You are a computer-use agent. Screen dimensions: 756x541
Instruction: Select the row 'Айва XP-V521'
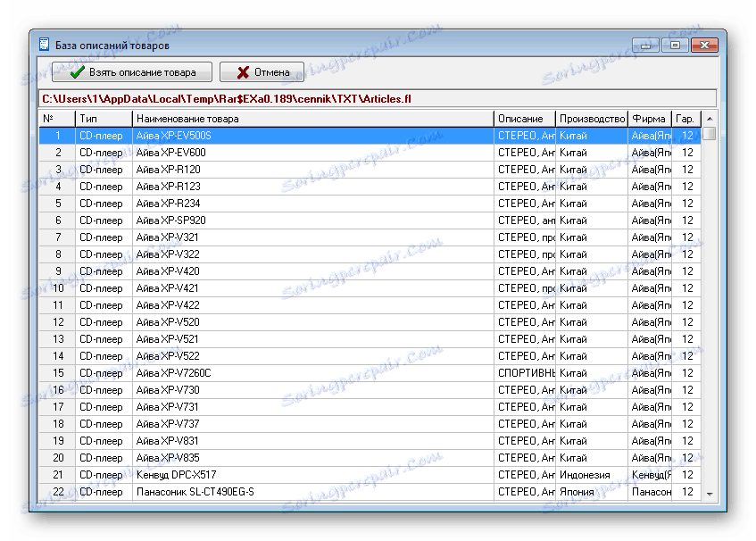tap(370, 339)
